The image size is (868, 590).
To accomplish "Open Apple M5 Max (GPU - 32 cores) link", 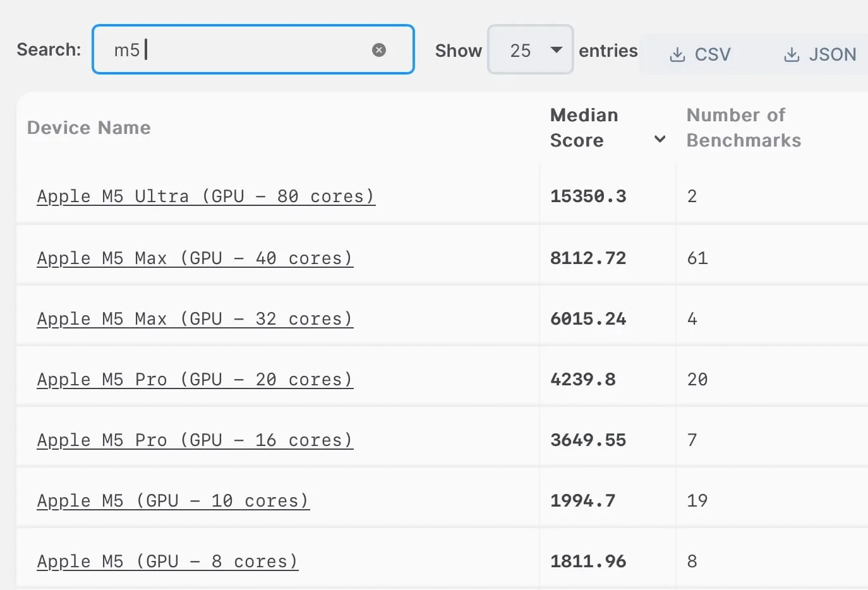I will coord(195,319).
